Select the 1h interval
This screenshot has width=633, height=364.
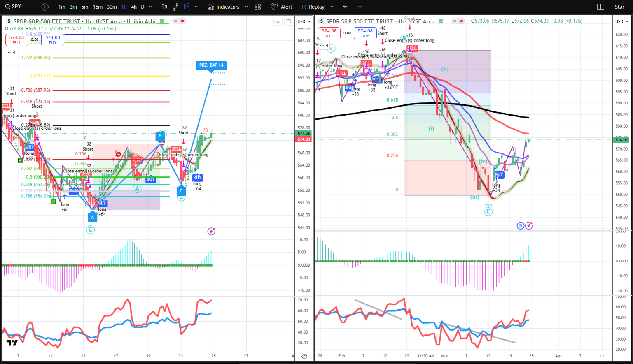tap(124, 7)
